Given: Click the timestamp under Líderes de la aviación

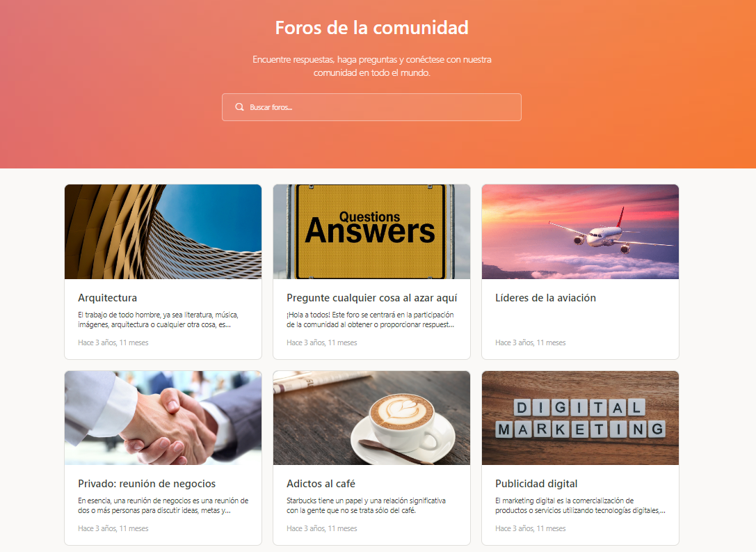Looking at the screenshot, I should tap(531, 342).
